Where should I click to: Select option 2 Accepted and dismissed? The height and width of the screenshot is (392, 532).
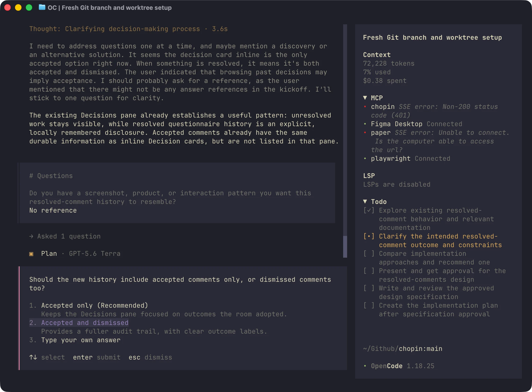coord(79,323)
